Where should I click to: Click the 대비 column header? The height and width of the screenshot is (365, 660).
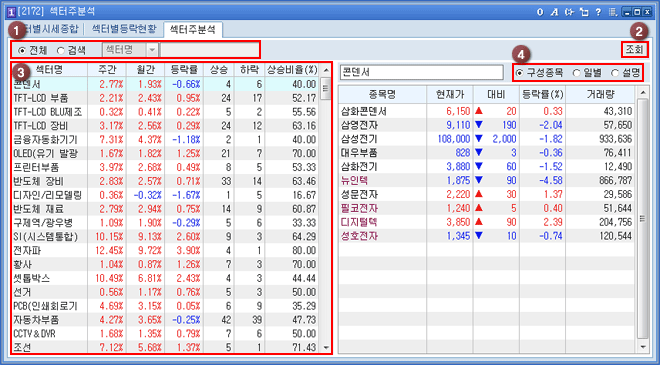point(496,94)
